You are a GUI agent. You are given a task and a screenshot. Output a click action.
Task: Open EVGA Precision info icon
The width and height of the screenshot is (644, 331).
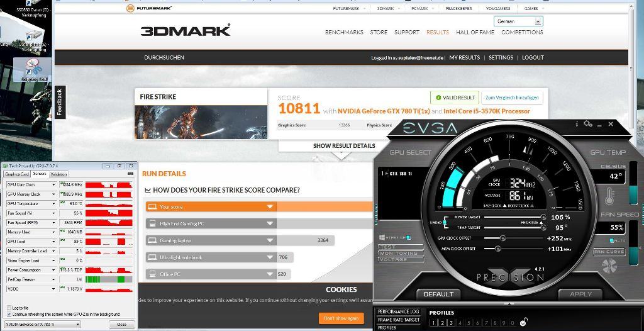point(577,124)
